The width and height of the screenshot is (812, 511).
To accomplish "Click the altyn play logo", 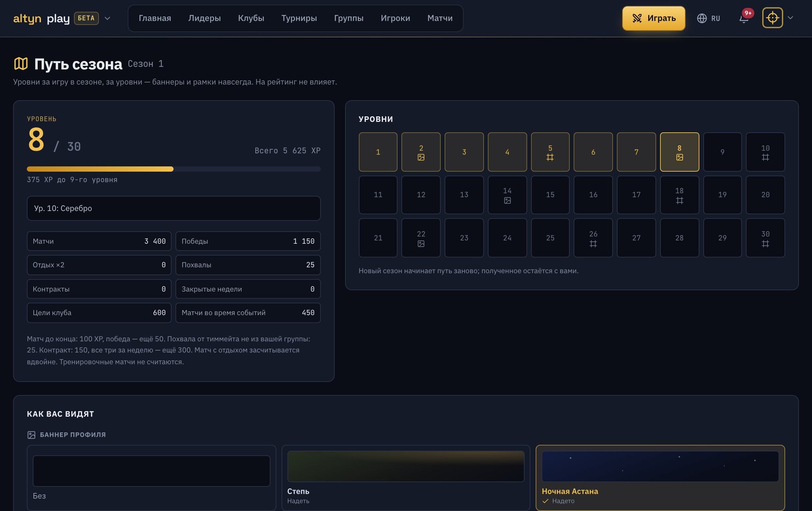I will (41, 18).
